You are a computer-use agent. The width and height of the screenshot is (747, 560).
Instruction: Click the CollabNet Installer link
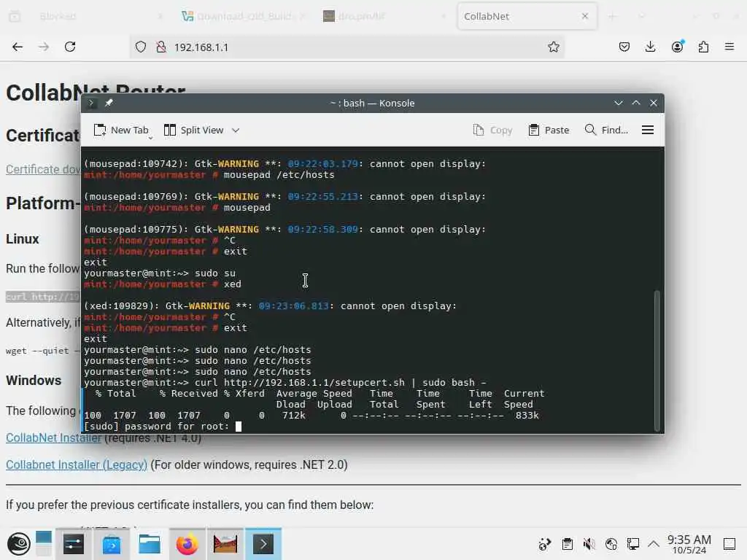(53, 437)
